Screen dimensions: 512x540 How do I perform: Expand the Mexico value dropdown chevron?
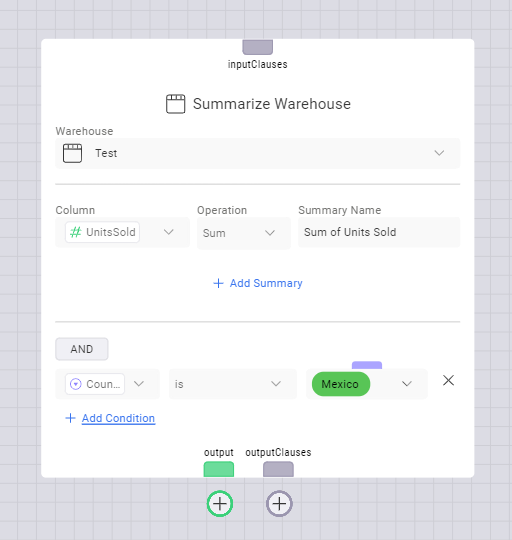(407, 384)
